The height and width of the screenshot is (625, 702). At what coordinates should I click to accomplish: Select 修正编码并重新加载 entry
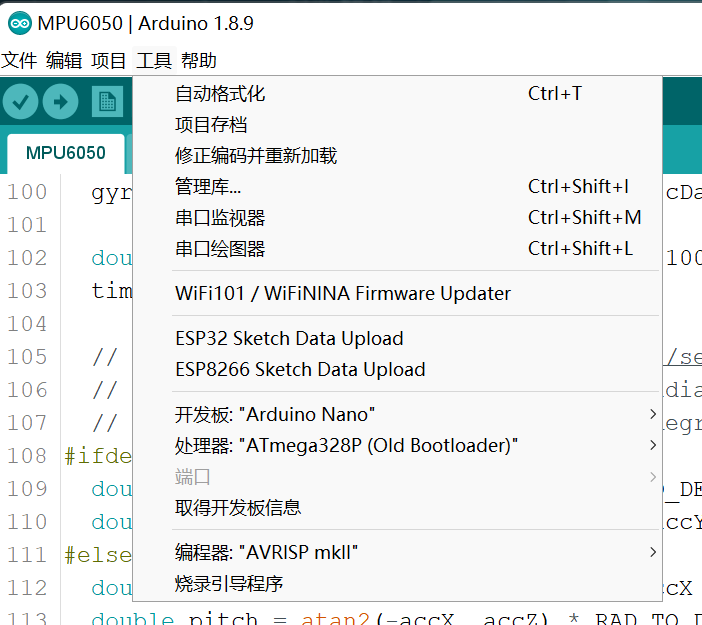pyautogui.click(x=397, y=156)
